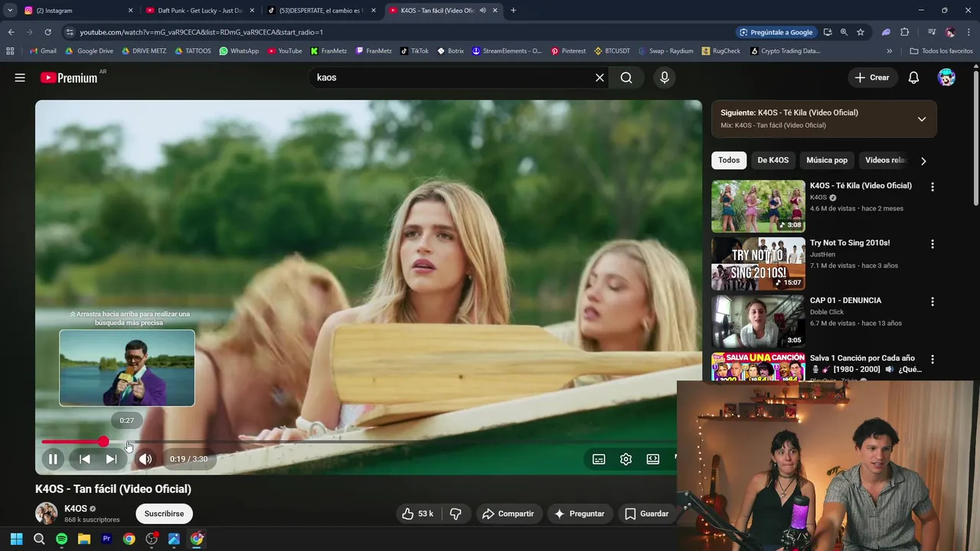The image size is (980, 551).
Task: Click the Preguntar AI button
Action: tap(579, 514)
